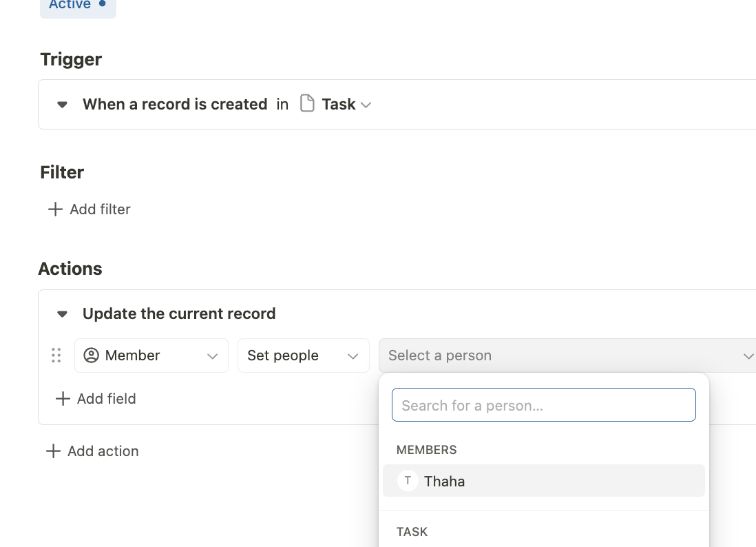756x547 pixels.
Task: Click the plus icon beside Add field
Action: tap(63, 399)
